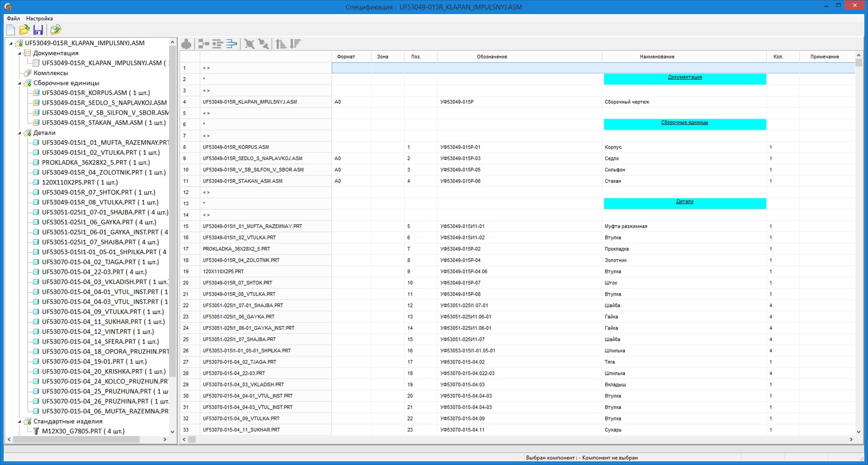The height and width of the screenshot is (465, 868).
Task: Click the Сухарь name cell
Action: pos(684,430)
